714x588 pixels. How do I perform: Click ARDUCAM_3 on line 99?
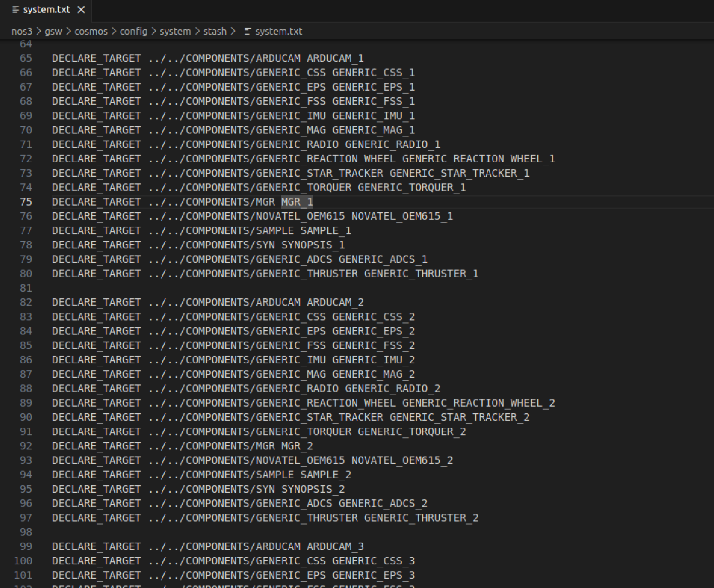click(x=335, y=547)
